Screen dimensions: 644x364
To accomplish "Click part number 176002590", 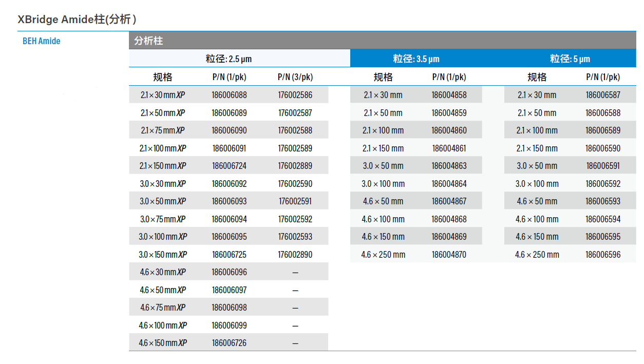I will pos(295,184).
